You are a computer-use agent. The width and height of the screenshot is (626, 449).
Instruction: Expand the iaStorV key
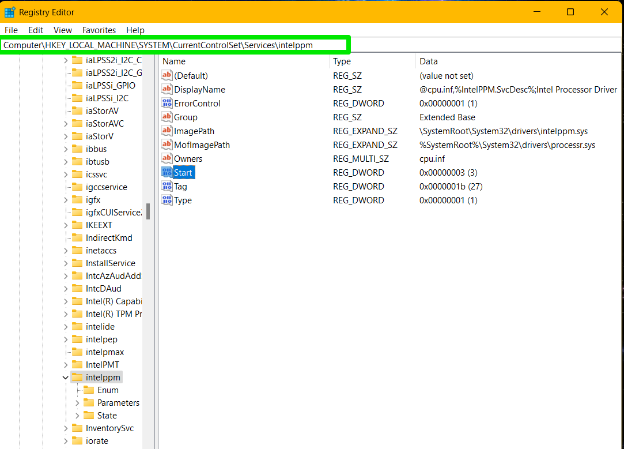coord(65,136)
